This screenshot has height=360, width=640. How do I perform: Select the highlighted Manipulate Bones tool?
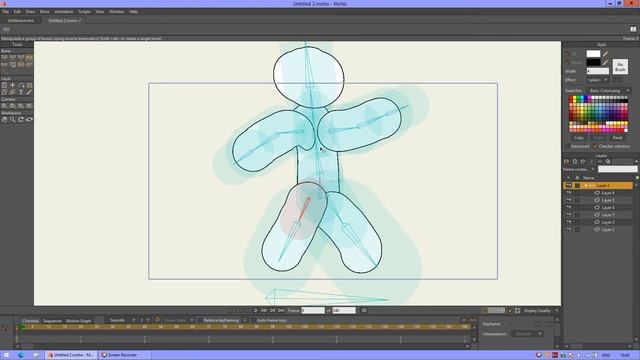tap(29, 58)
